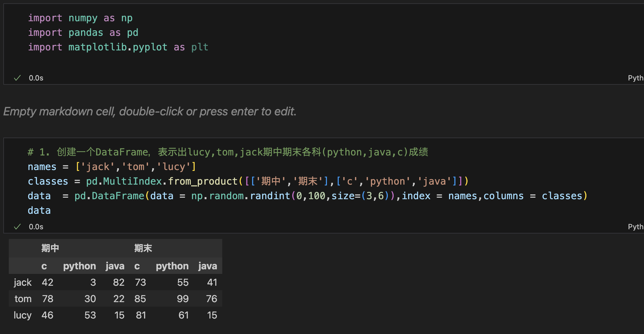Screen dimensions: 644x334
Task: Click the 'python' subheader under 期末
Action: coord(172,266)
